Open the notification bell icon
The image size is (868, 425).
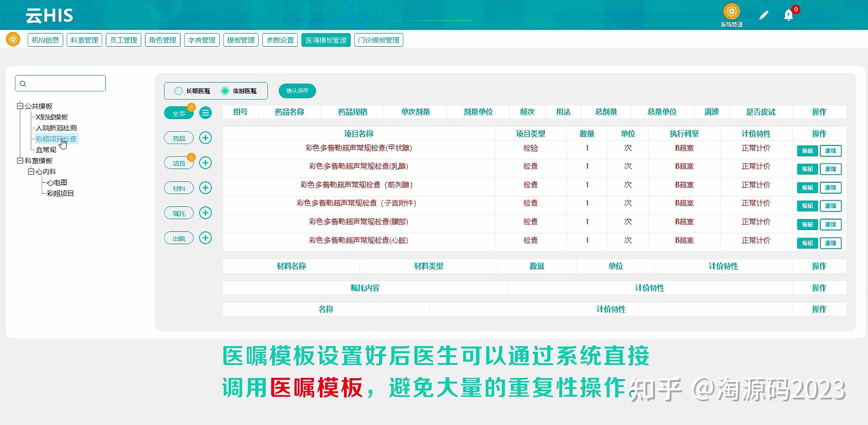(x=788, y=15)
